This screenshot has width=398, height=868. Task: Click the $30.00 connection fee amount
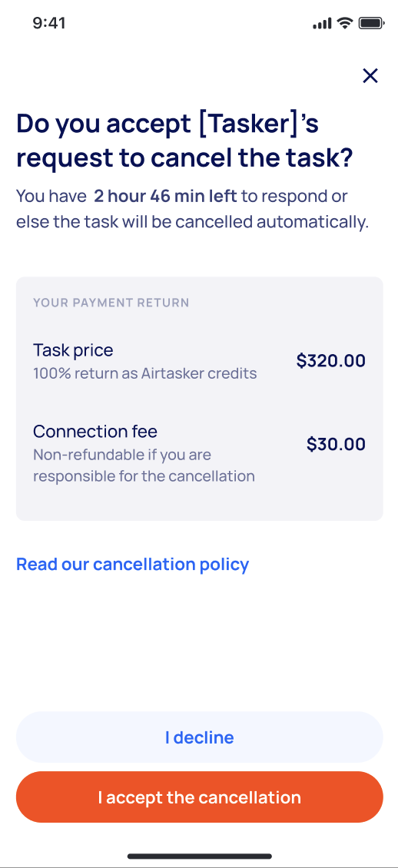(x=336, y=444)
